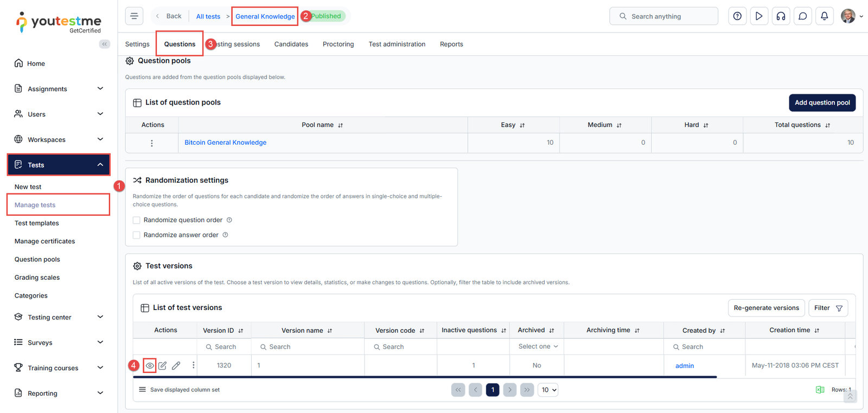This screenshot has height=413, width=868.
Task: Click the hamburger menu icon
Action: pyautogui.click(x=134, y=16)
